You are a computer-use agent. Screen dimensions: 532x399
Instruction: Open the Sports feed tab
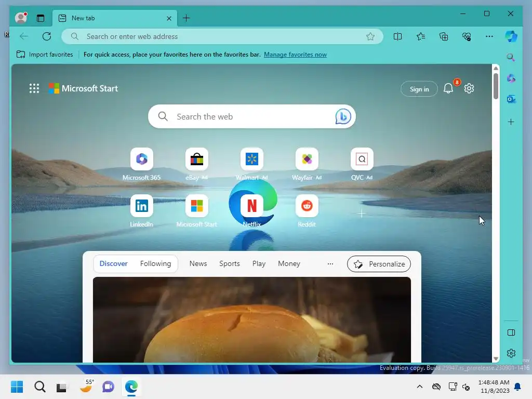pos(229,263)
